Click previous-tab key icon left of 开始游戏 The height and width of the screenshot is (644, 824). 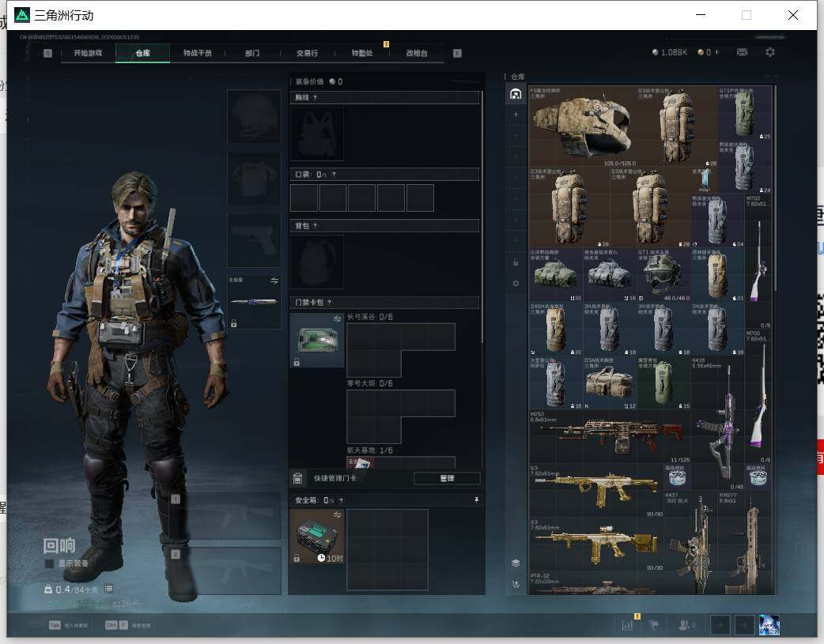[47, 53]
